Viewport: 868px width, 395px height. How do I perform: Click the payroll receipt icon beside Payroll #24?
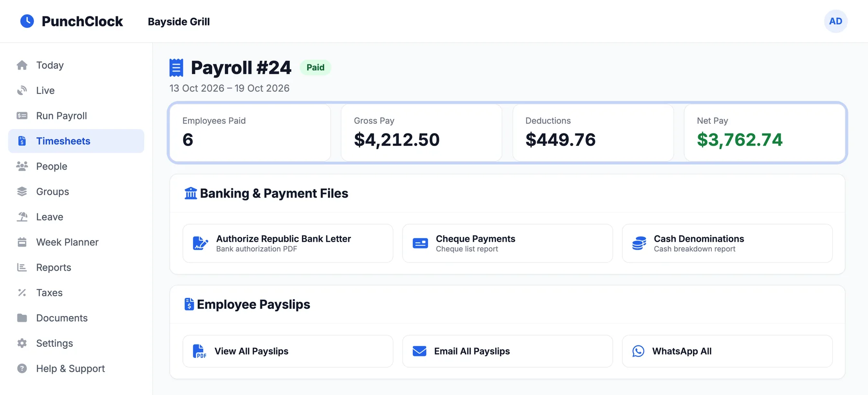176,67
